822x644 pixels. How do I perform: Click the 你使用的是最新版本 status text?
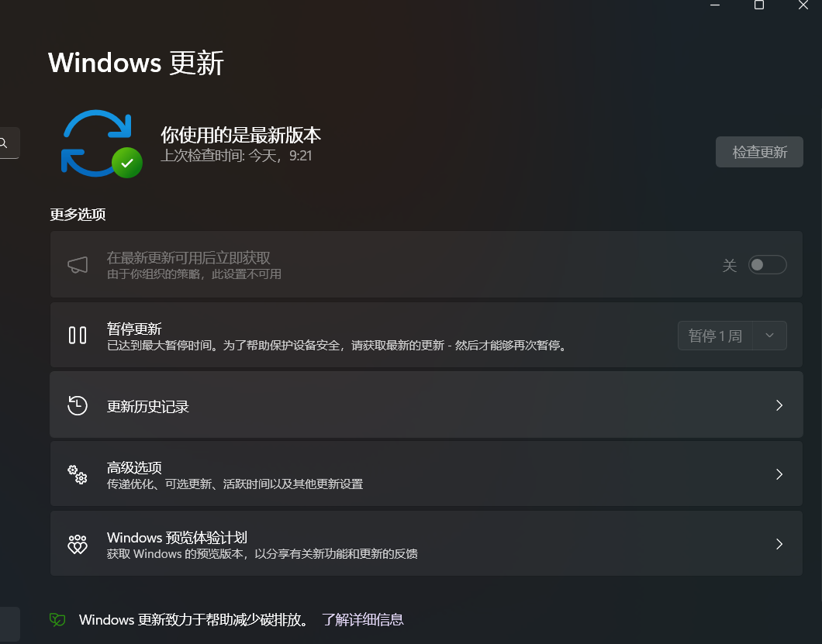pyautogui.click(x=240, y=135)
